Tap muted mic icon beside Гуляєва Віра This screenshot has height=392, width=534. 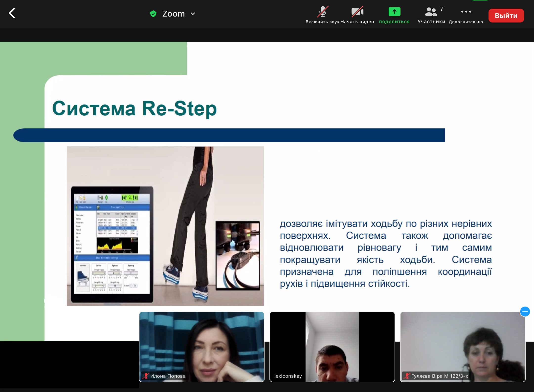coord(407,376)
